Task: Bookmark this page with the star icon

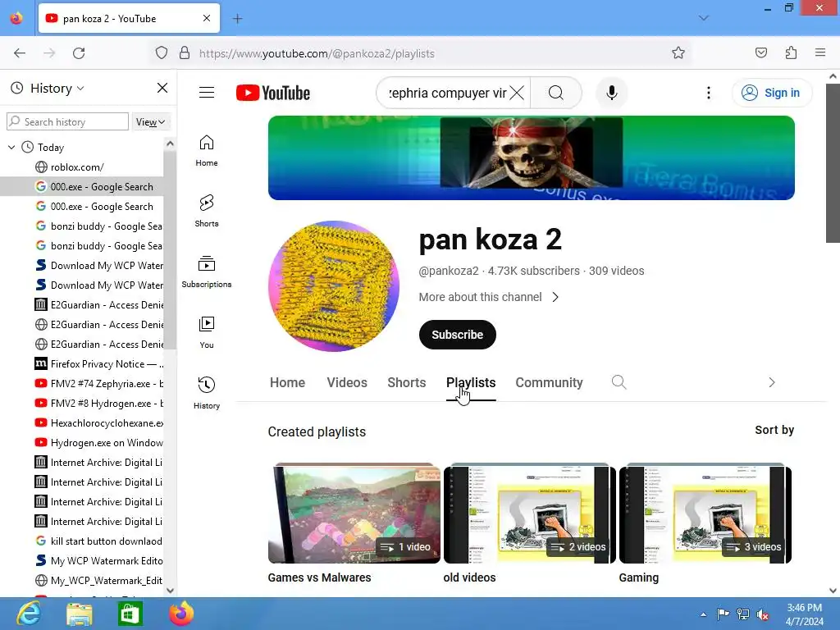Action: (x=678, y=53)
